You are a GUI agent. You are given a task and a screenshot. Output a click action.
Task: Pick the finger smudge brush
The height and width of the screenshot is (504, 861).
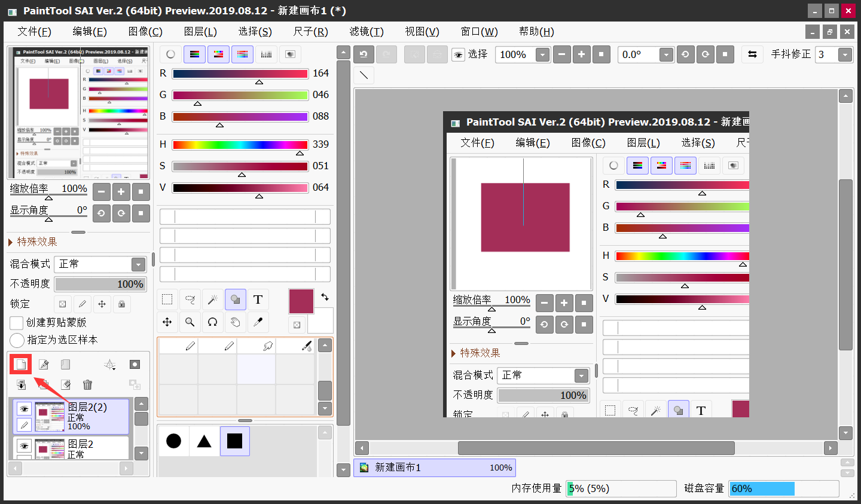pyautogui.click(x=256, y=346)
